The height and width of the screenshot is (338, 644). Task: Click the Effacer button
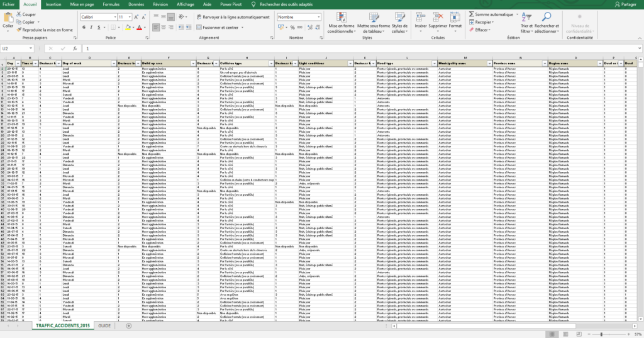tap(479, 30)
